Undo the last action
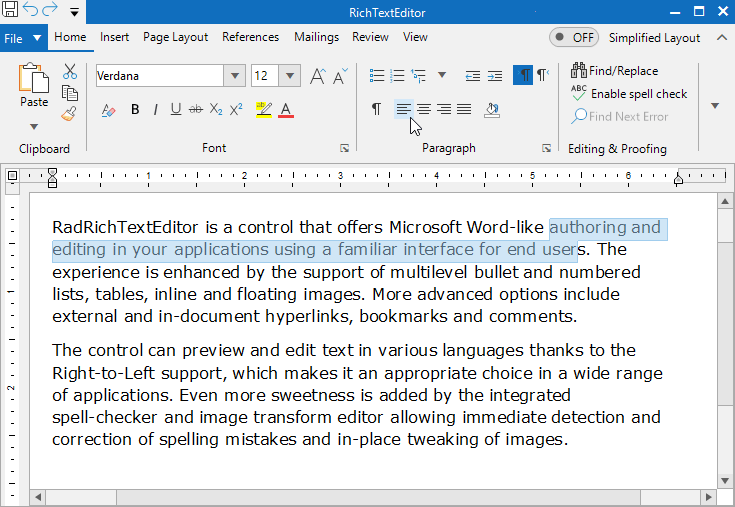Image resolution: width=735 pixels, height=507 pixels. click(30, 9)
